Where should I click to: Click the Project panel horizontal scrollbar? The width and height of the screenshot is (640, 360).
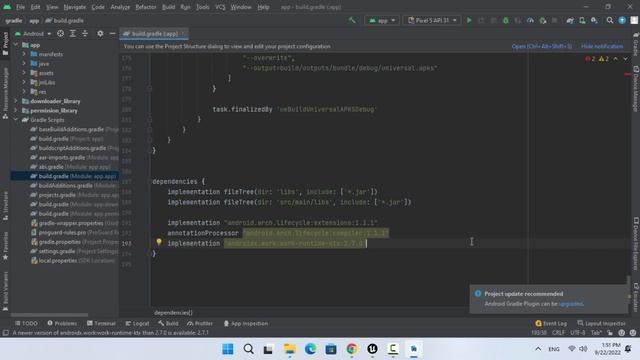pyautogui.click(x=49, y=315)
